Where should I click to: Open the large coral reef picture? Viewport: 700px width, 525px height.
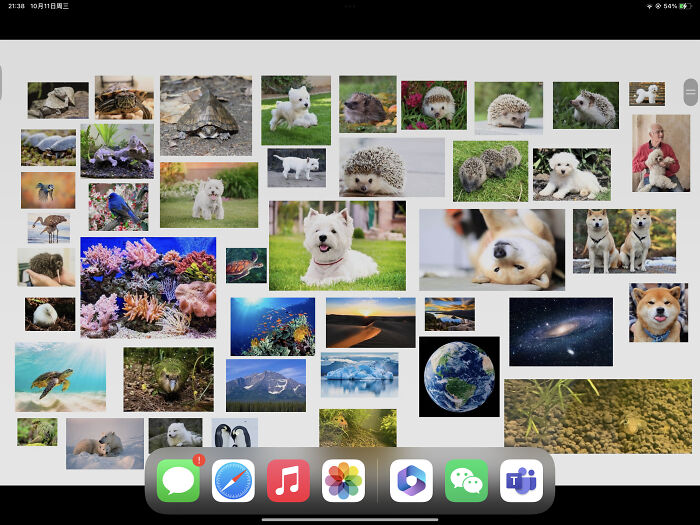coord(148,287)
